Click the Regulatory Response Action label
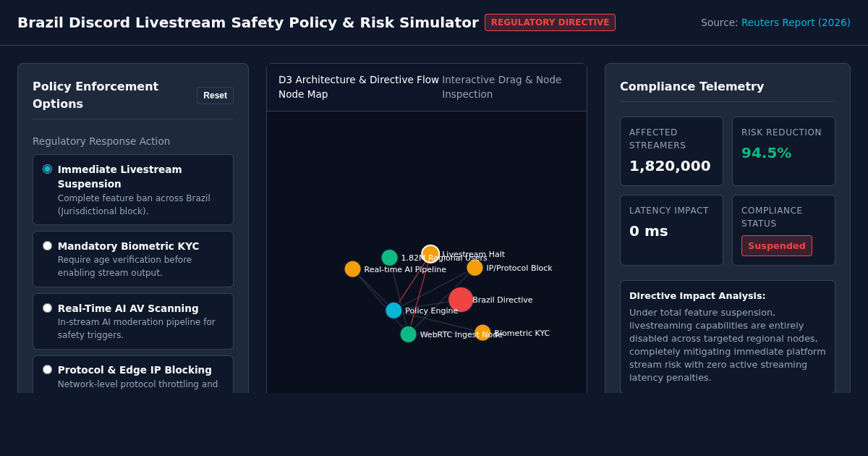 tap(101, 141)
